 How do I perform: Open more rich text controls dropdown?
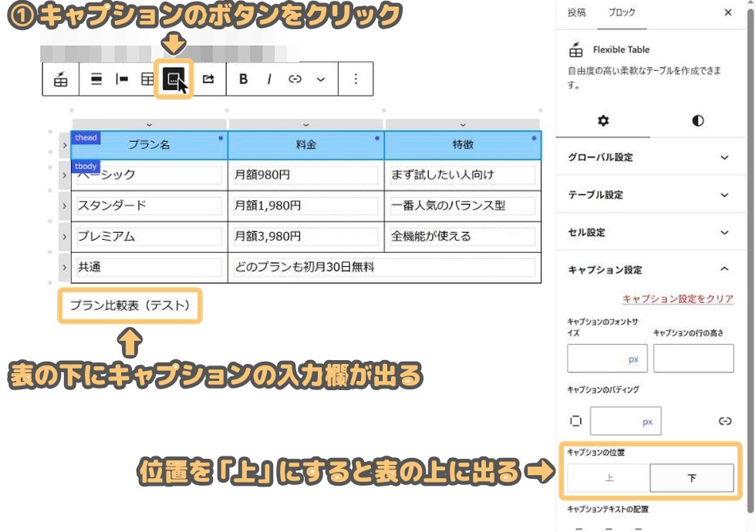[x=321, y=79]
